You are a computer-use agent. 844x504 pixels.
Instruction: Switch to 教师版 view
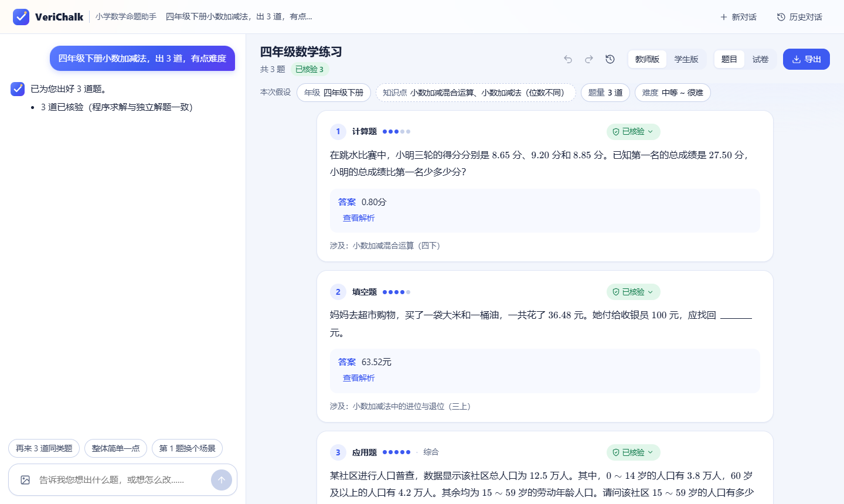tap(648, 59)
